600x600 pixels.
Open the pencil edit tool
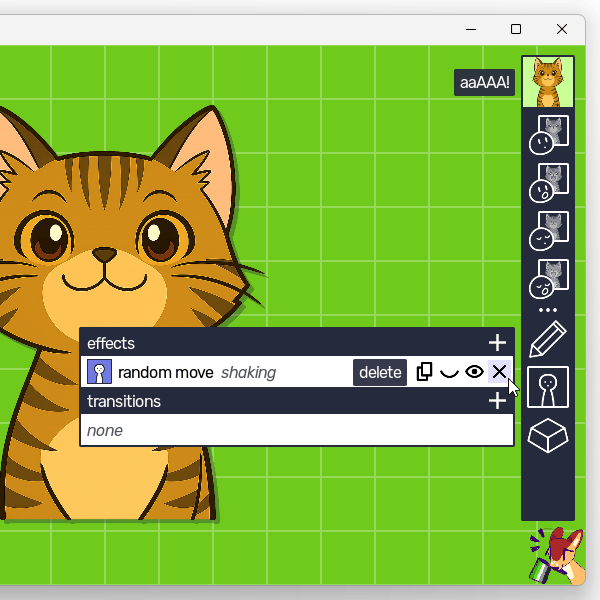(548, 340)
